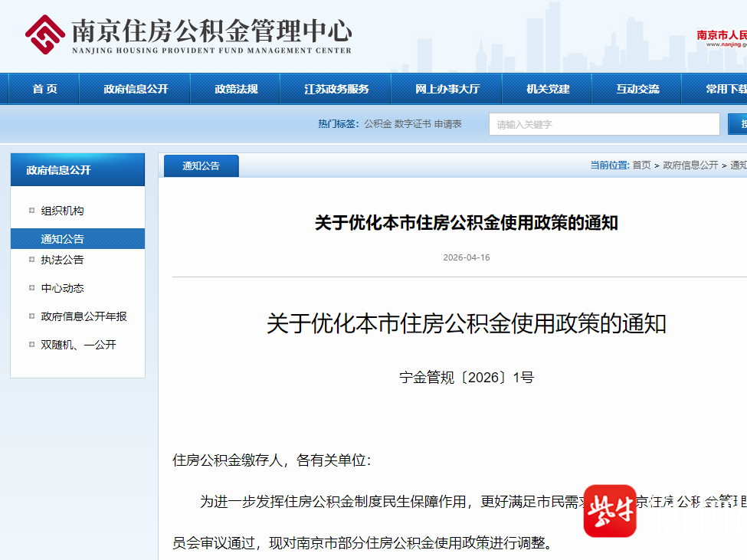Click the 数字证书 hot tag link

412,124
